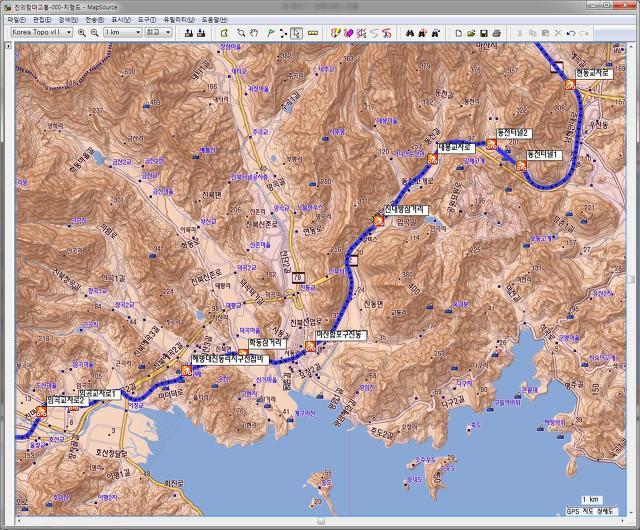Click the 내동교차로 bicycle waypoint marker

pyautogui.click(x=432, y=158)
